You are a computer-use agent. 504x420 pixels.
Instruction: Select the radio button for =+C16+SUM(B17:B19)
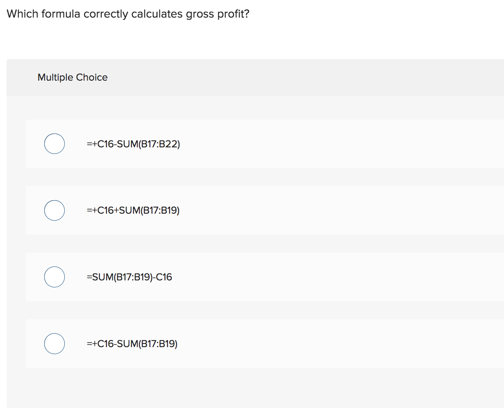[54, 210]
